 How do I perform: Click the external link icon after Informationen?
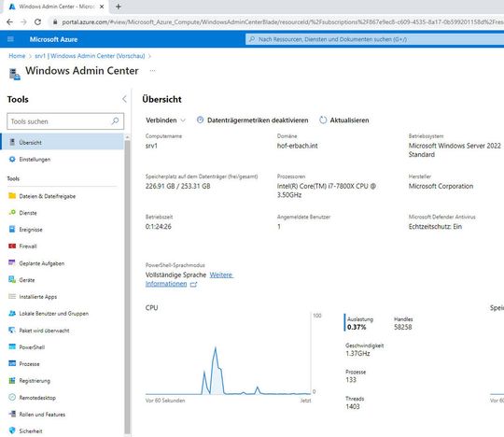tap(193, 284)
